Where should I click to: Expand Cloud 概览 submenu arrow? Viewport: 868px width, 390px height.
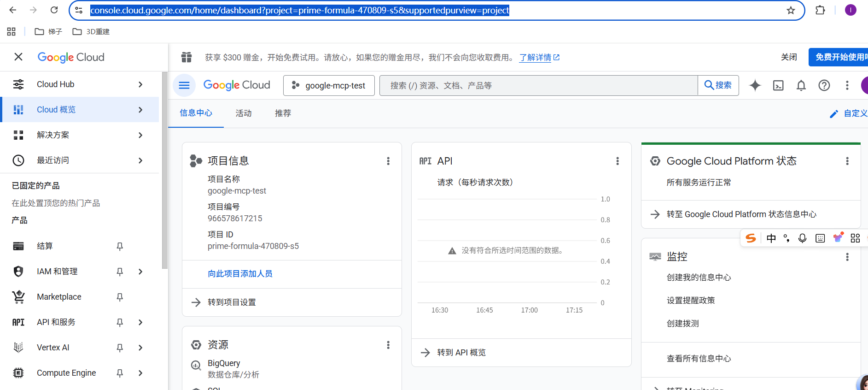click(140, 110)
